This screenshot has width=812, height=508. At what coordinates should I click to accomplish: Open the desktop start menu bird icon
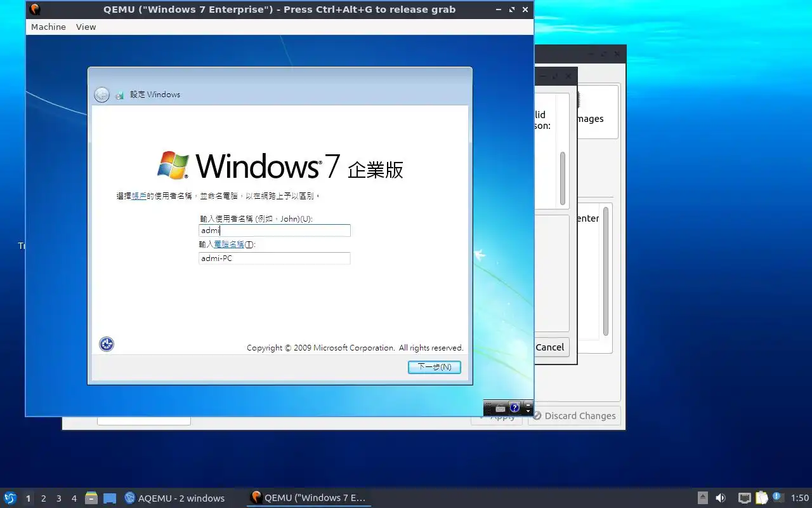[10, 498]
